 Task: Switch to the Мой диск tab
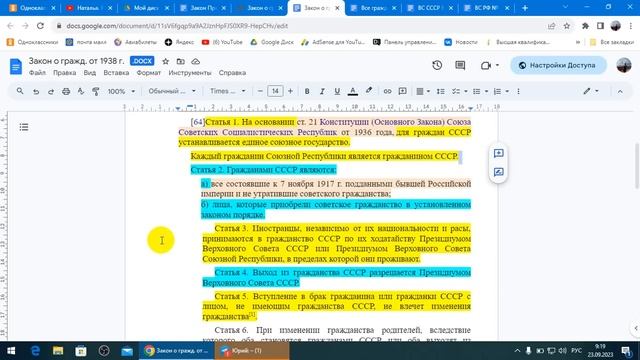[x=146, y=8]
